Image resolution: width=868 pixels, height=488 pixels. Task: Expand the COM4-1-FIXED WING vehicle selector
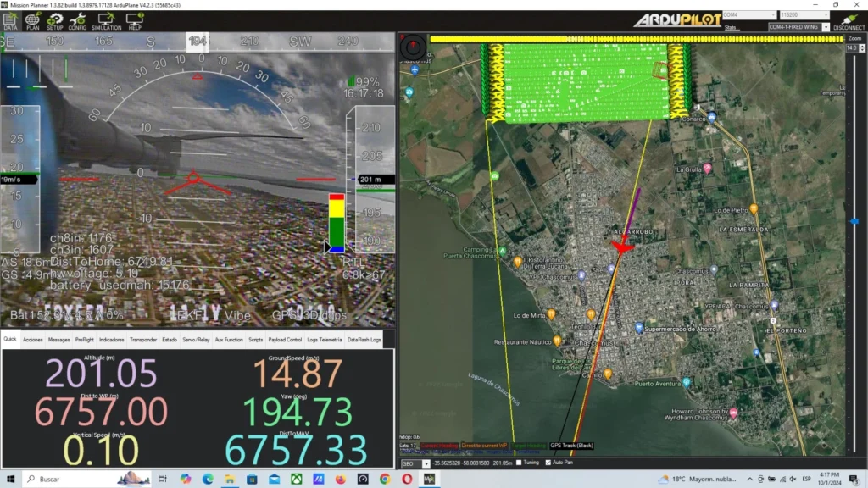point(797,27)
